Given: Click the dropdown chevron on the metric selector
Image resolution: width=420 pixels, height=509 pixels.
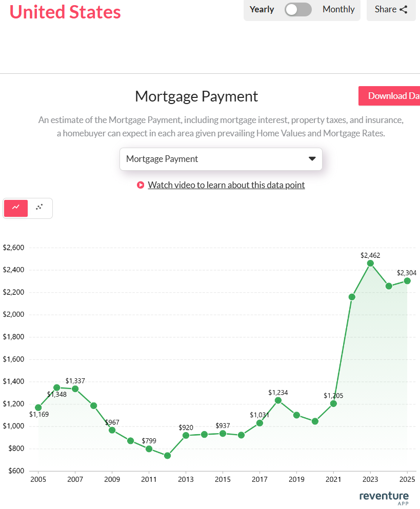Looking at the screenshot, I should coord(312,159).
